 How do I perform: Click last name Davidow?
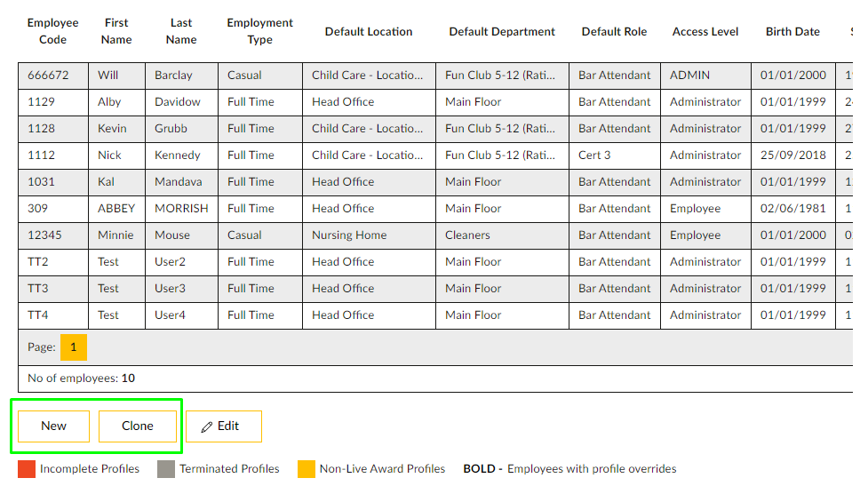pyautogui.click(x=177, y=102)
